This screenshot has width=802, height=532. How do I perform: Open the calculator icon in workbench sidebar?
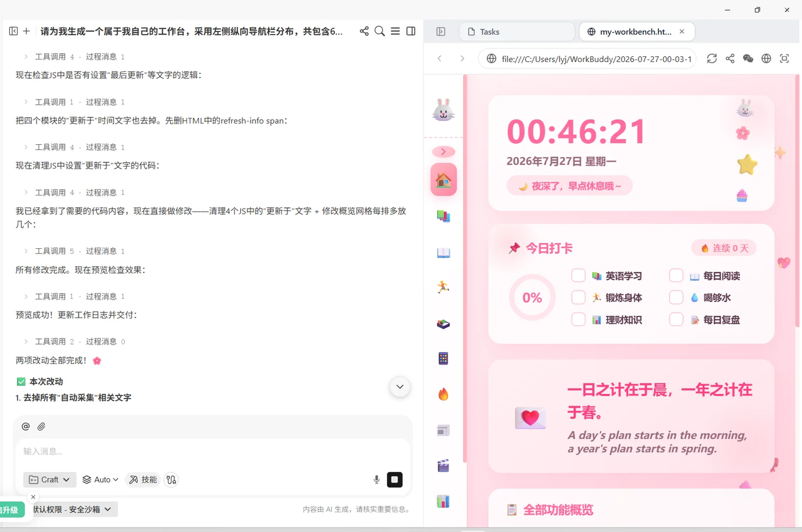click(x=444, y=358)
